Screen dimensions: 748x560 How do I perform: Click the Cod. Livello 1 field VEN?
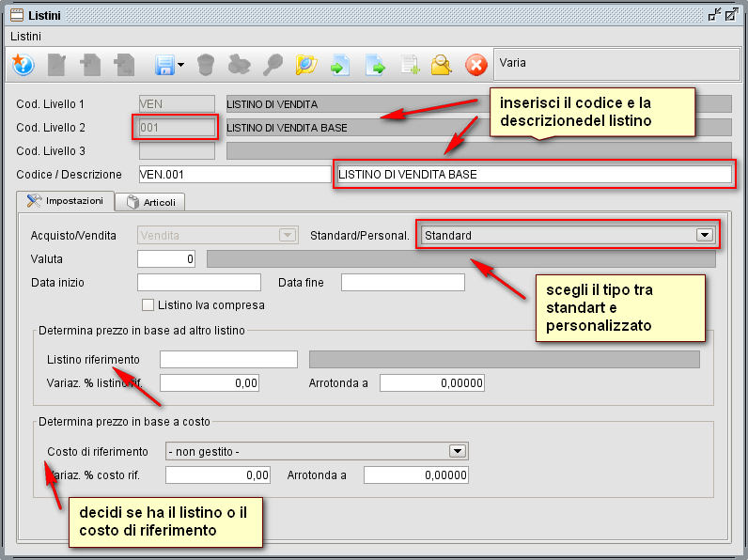click(177, 104)
